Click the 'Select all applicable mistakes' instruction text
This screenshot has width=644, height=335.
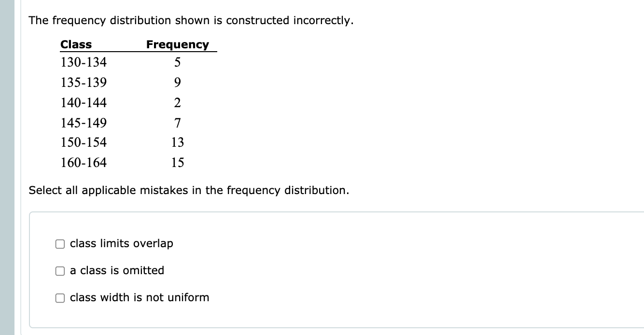189,190
